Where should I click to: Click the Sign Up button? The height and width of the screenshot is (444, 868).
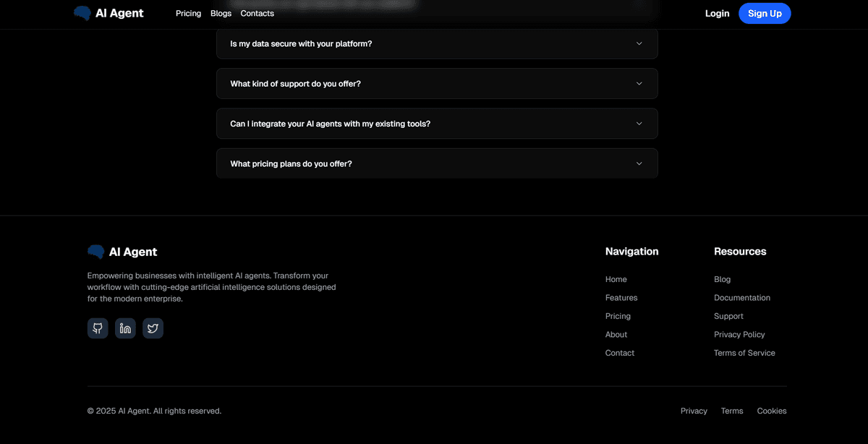(765, 13)
